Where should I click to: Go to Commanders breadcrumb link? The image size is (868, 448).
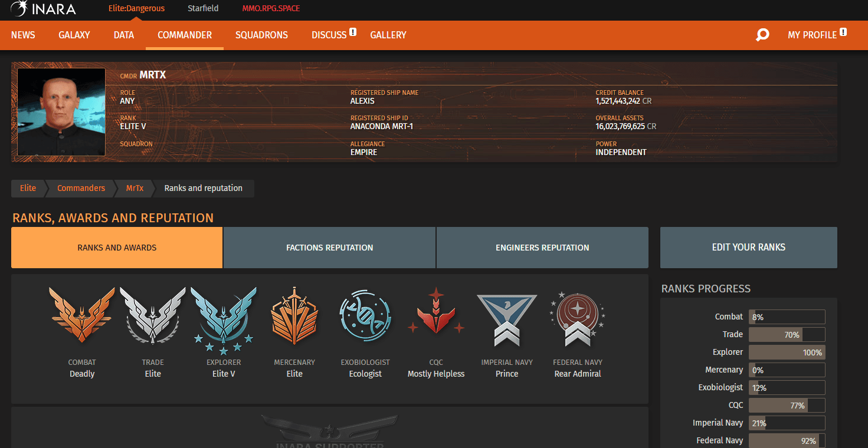pos(81,188)
